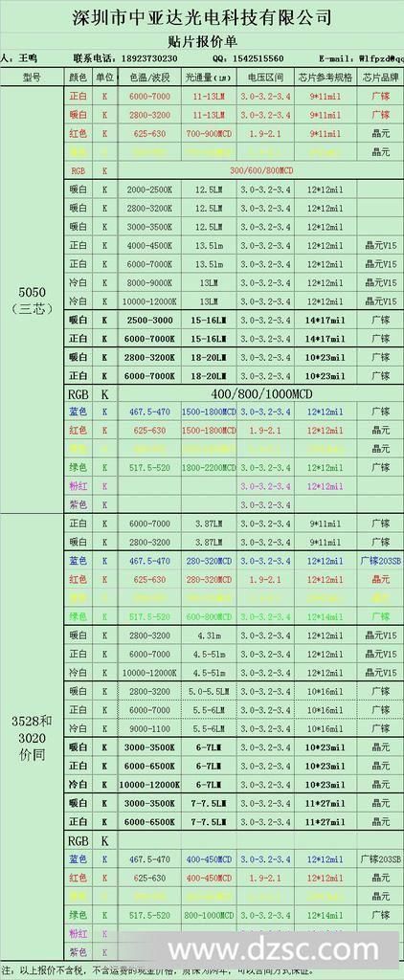Select the merged 5050 (三芯) model cell
The image size is (404, 980).
(32, 300)
